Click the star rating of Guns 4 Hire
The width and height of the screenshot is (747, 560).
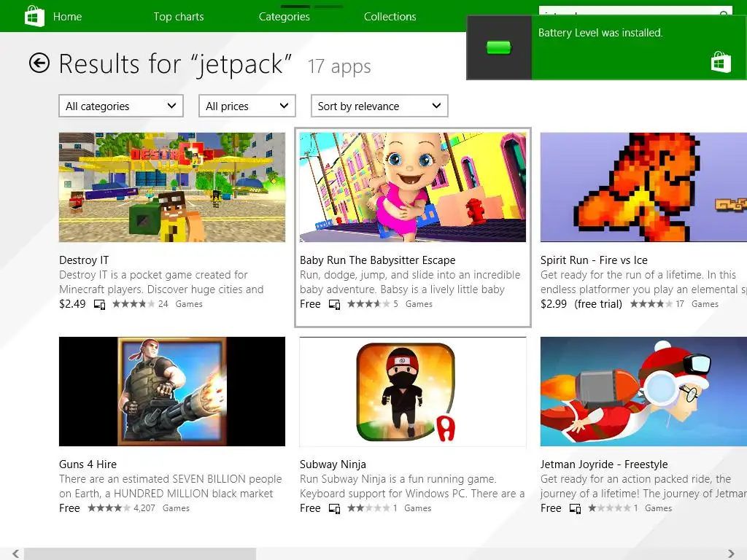click(109, 508)
